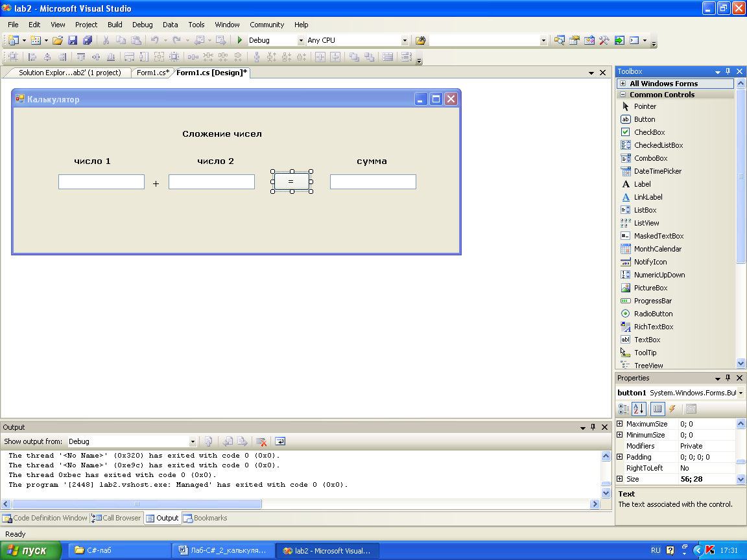Image resolution: width=747 pixels, height=560 pixels.
Task: Switch Properties panel to Categorized view icon
Action: click(624, 408)
